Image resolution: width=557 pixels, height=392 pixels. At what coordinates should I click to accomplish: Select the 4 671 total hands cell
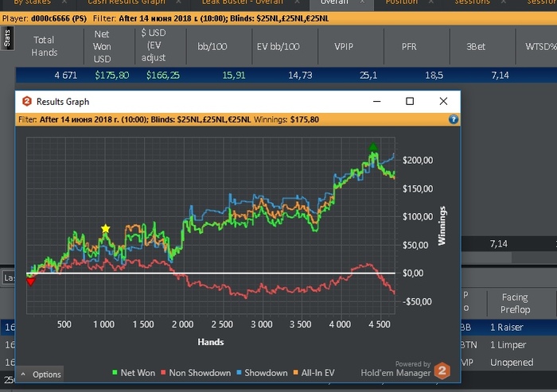click(66, 76)
